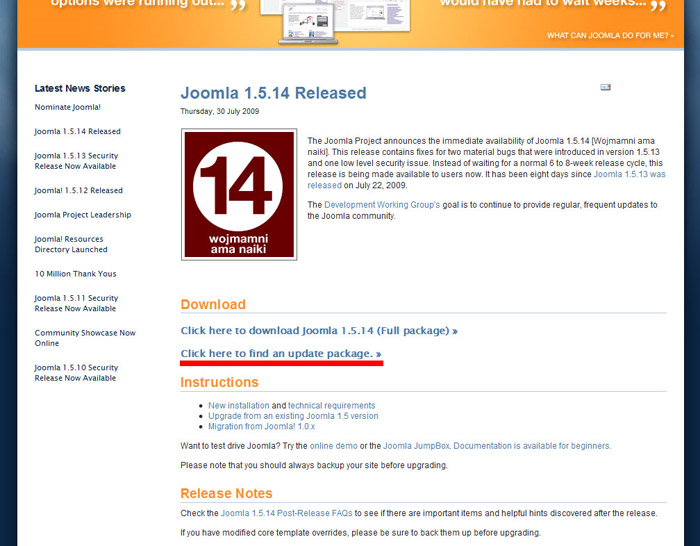Image resolution: width=700 pixels, height=546 pixels.
Task: Open the Nominate Joomla! news story
Action: click(x=67, y=107)
